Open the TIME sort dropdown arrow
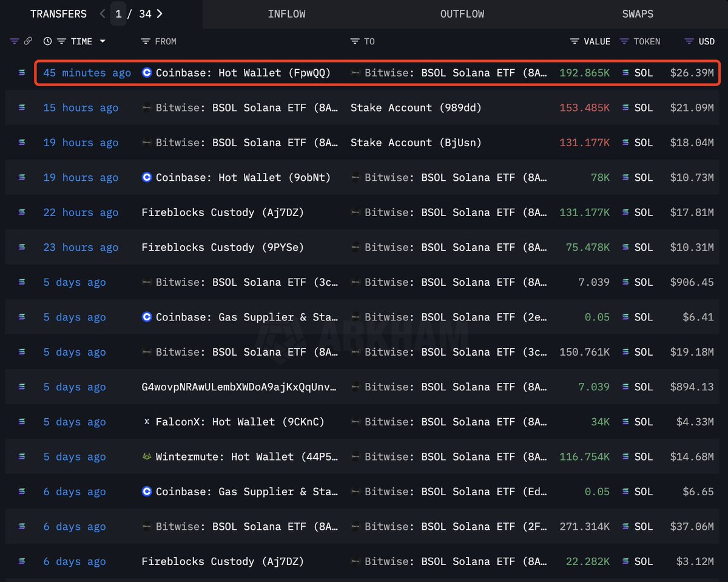Screen dimensions: 728x582 103,41
